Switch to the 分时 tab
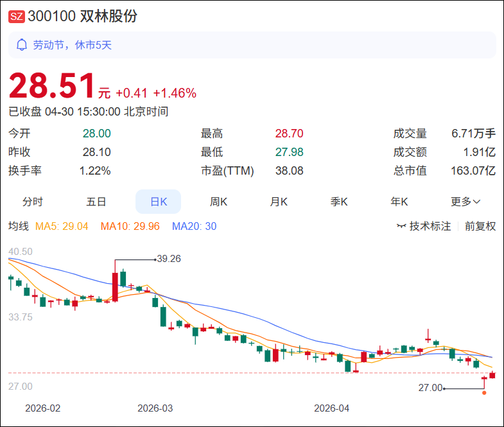This screenshot has height=427, width=504. pyautogui.click(x=33, y=202)
